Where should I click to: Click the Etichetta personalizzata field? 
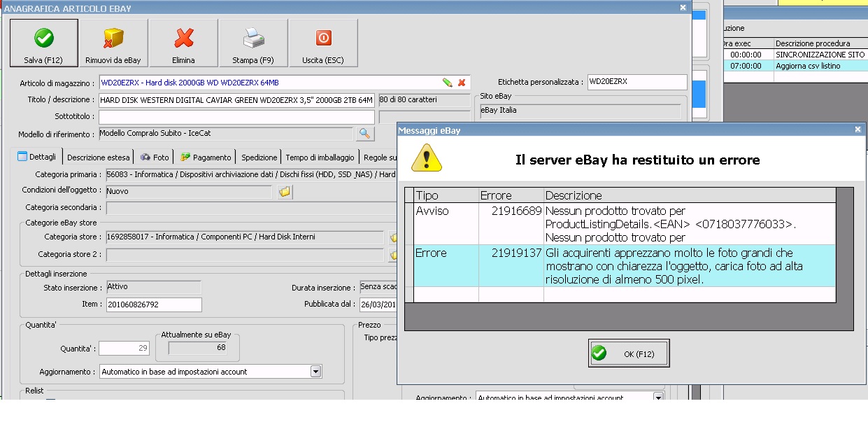point(637,82)
